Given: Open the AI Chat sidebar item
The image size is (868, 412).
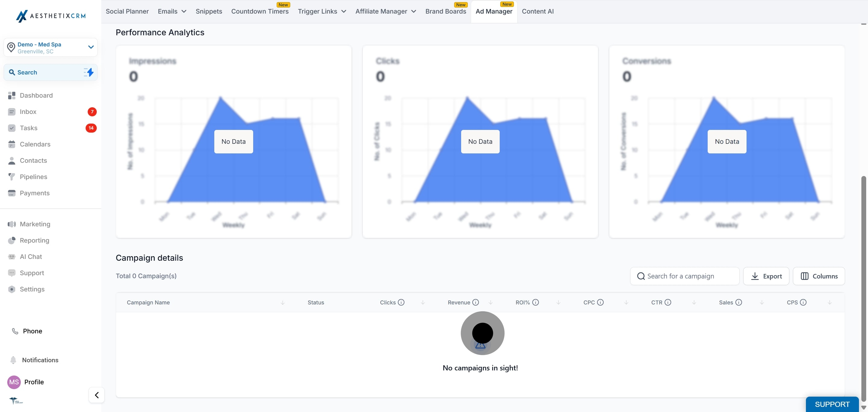Looking at the screenshot, I should pos(31,256).
